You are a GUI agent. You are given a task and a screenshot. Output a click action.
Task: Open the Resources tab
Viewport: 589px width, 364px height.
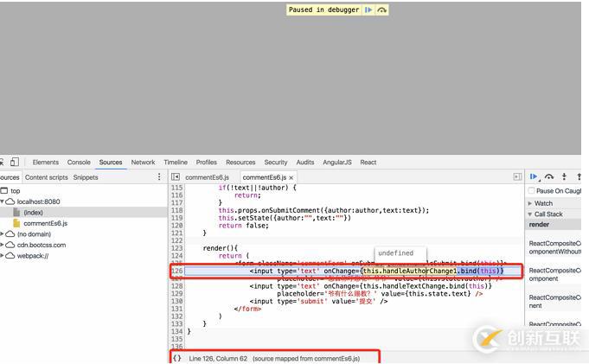point(240,163)
